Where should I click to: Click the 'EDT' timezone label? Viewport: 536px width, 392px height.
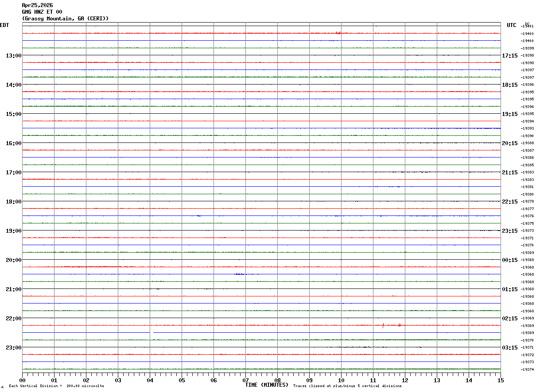(4, 25)
